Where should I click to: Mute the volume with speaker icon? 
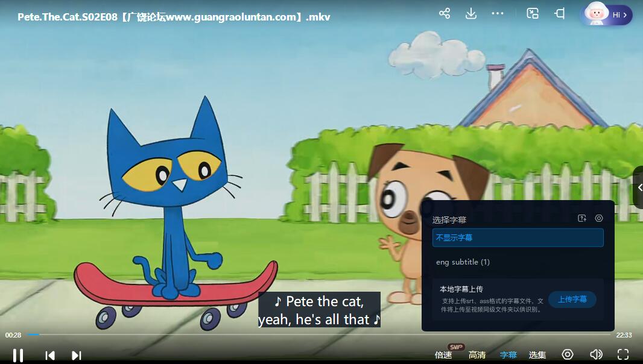tap(596, 354)
